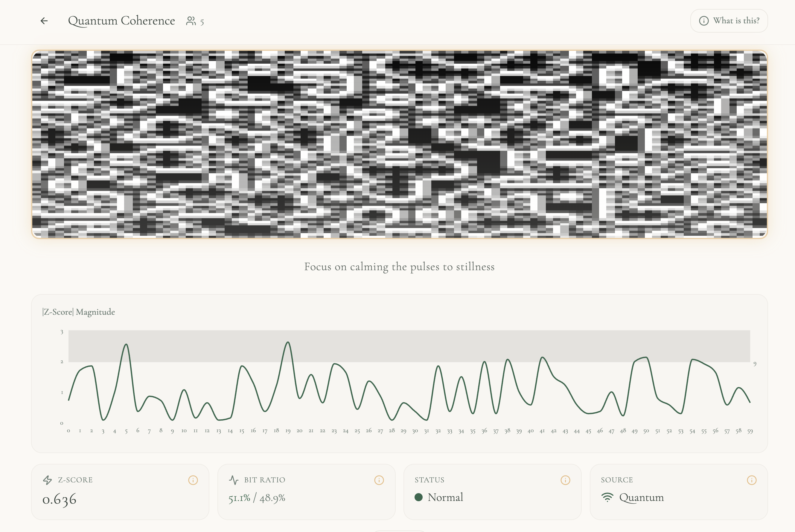Click the Quantum wifi signal icon
795x532 pixels.
(x=607, y=497)
